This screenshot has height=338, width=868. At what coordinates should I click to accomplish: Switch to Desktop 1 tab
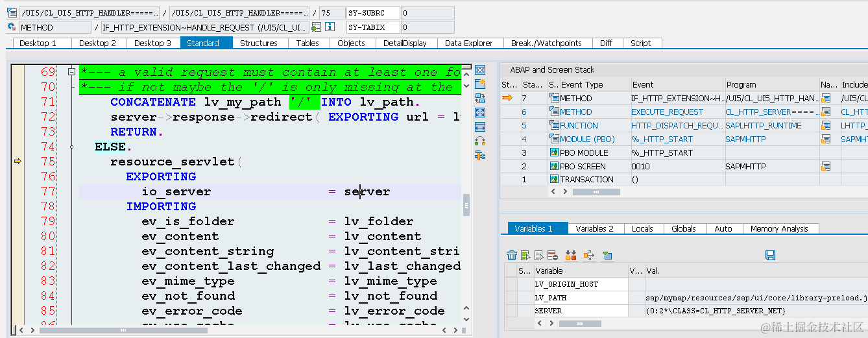point(38,43)
